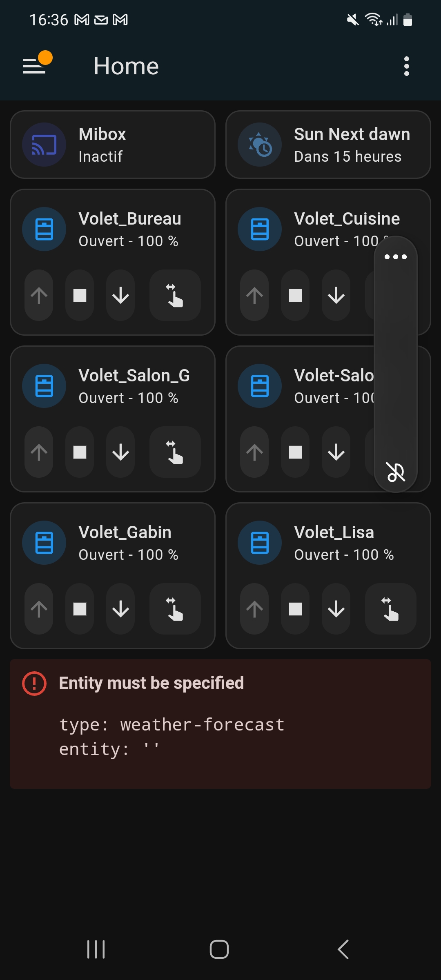Open the Volet_Salon_G position control

click(x=175, y=452)
